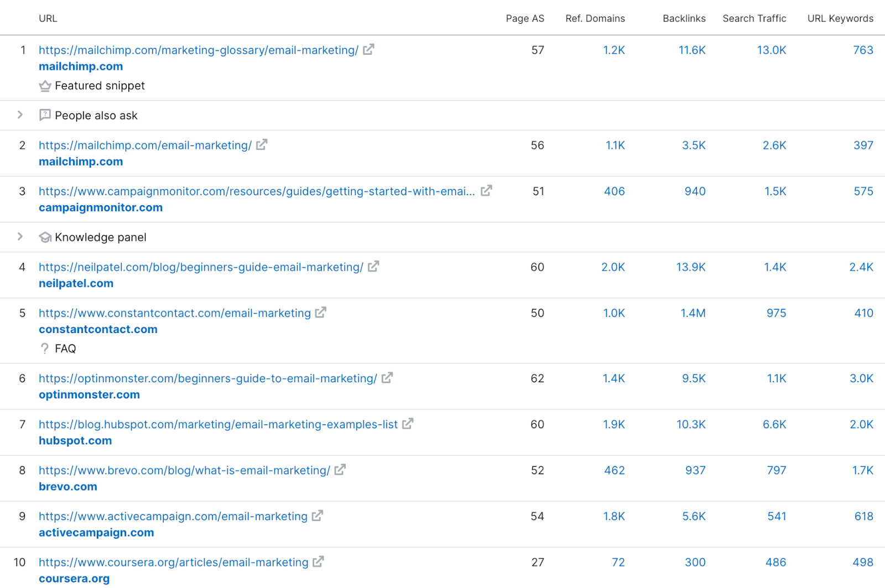Click the FAQ question mark icon

pos(45,348)
